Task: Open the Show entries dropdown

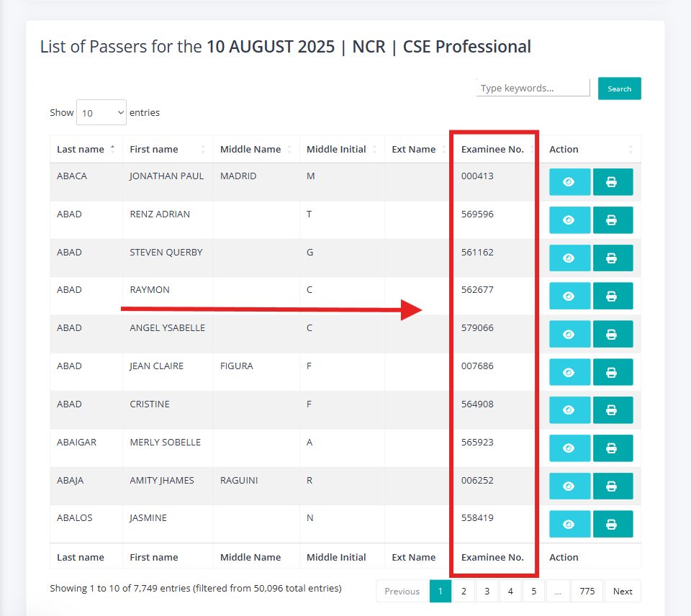Action: [x=101, y=112]
